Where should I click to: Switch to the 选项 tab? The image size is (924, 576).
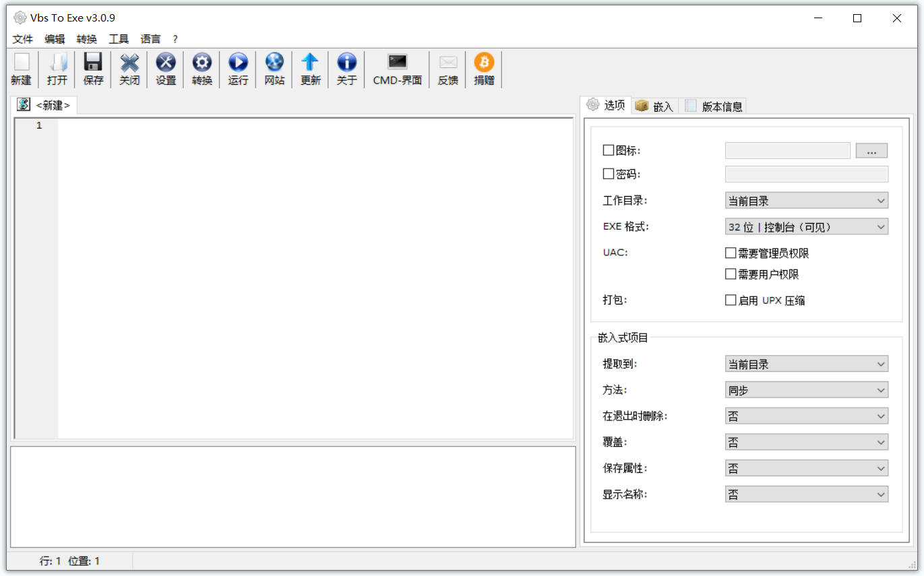[x=606, y=105]
